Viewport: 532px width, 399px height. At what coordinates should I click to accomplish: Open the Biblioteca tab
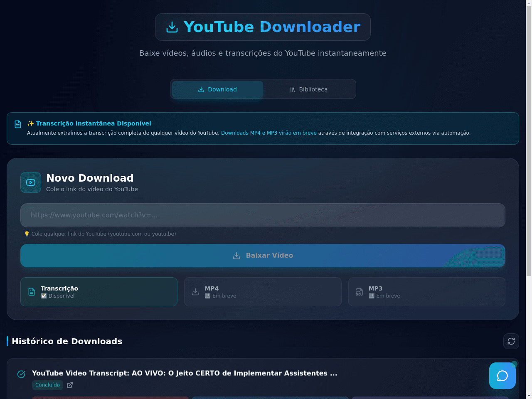tap(308, 89)
